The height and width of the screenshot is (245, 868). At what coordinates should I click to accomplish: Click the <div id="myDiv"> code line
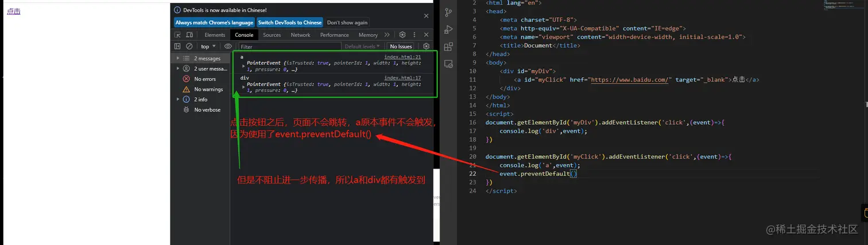click(x=528, y=71)
